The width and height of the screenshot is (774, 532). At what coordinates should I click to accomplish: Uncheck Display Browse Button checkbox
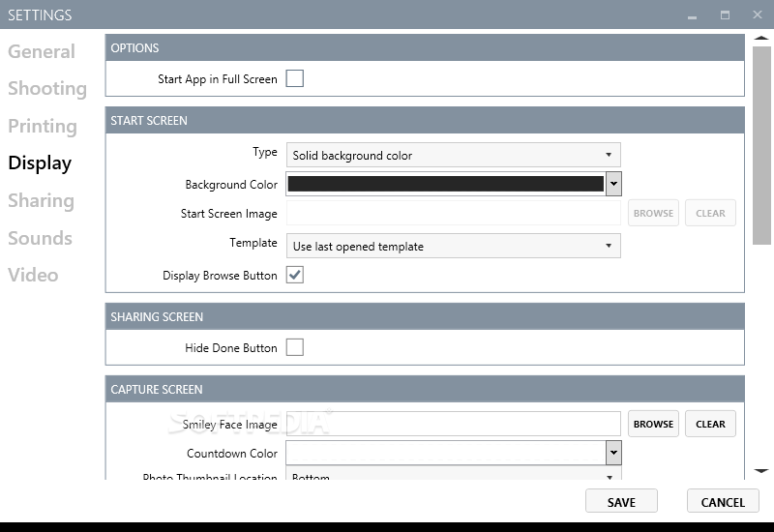(x=295, y=275)
